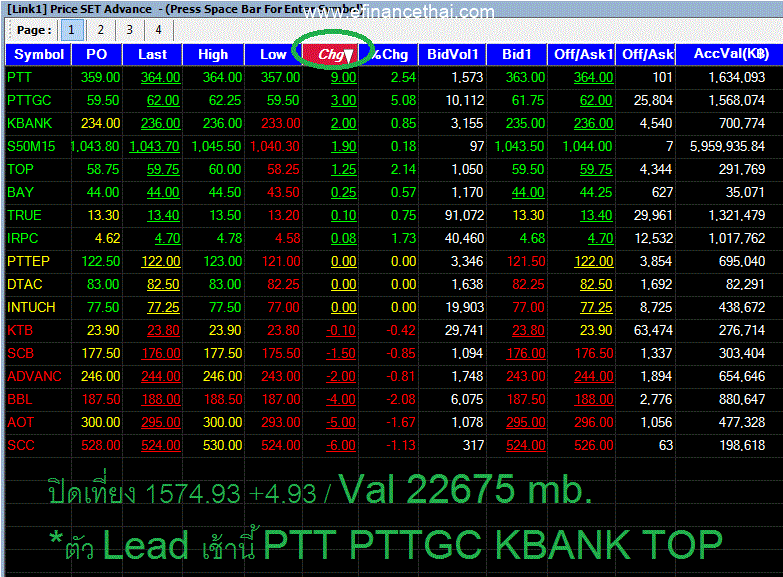Click the Symbol column header

(38, 54)
